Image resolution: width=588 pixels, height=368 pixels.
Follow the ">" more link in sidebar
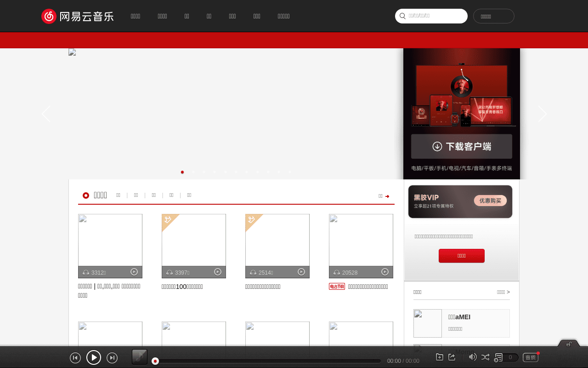(x=503, y=292)
